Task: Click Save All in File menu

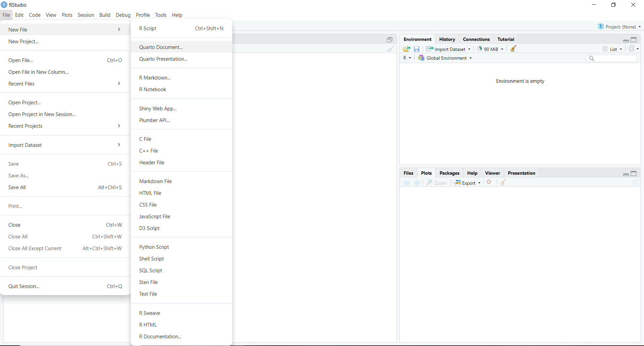Action: pyautogui.click(x=65, y=187)
